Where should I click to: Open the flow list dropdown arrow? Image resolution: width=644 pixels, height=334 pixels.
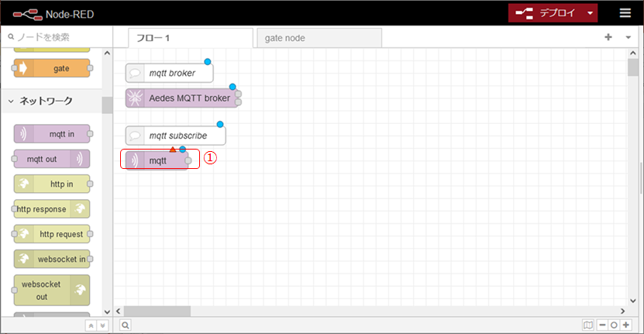pos(628,37)
